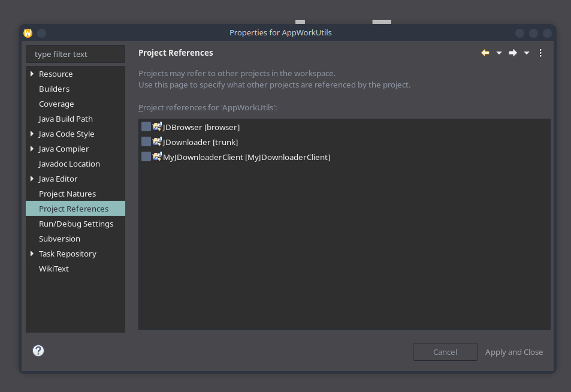Expand the Task Repository node
Image resolution: width=571 pixels, height=392 pixels.
[x=32, y=254]
